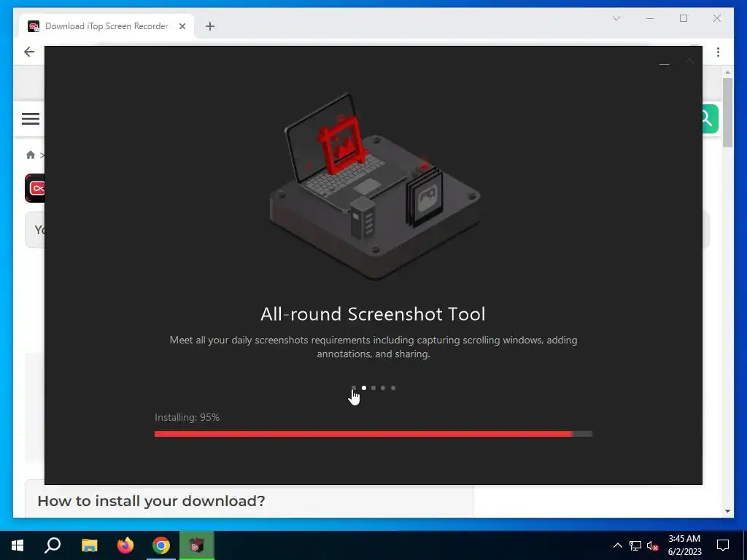Click the scrollbar up arrow in Chrome
Screen dimensions: 747x560
[727, 72]
